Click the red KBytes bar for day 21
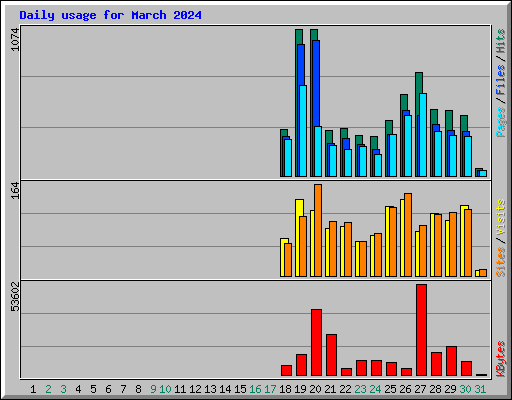Viewport: 512px width, 400px height. 331,355
